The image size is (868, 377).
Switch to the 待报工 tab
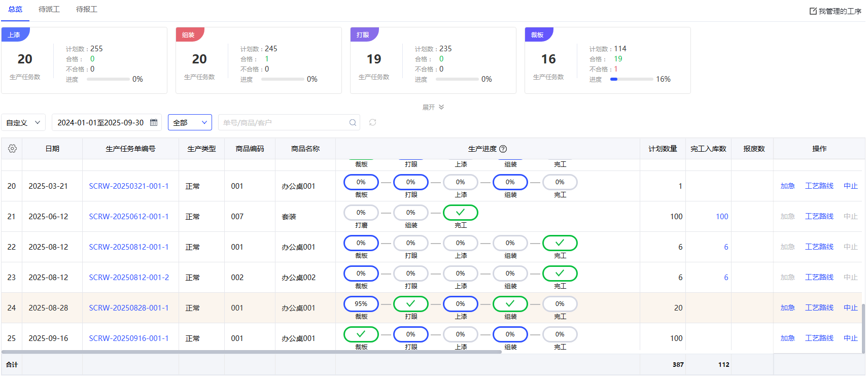point(87,9)
